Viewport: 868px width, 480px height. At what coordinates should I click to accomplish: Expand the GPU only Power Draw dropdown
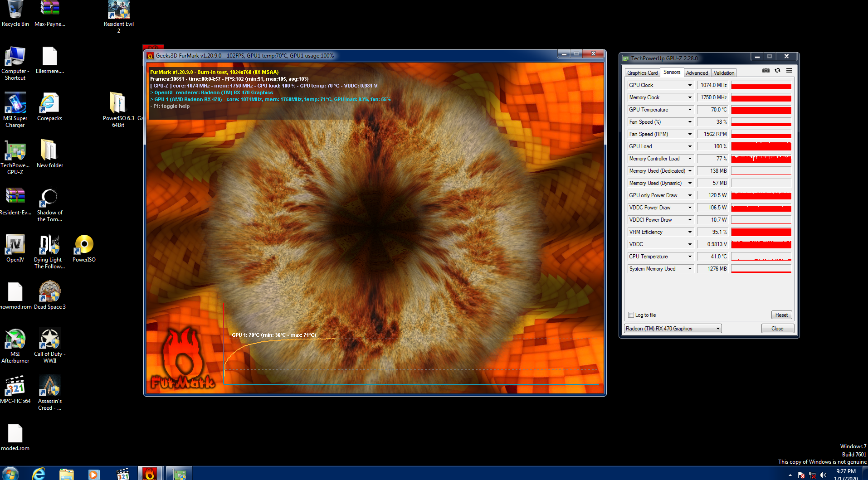click(x=690, y=195)
